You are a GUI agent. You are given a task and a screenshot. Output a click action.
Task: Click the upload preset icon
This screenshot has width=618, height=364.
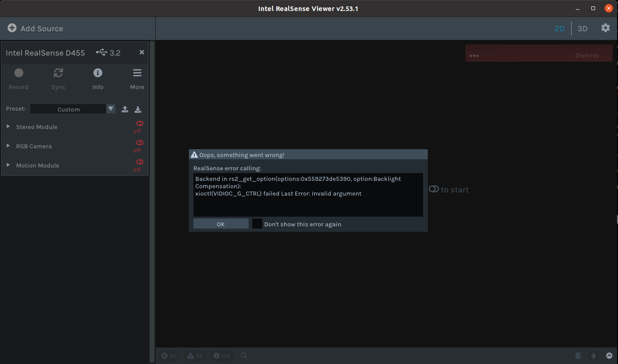pyautogui.click(x=125, y=109)
